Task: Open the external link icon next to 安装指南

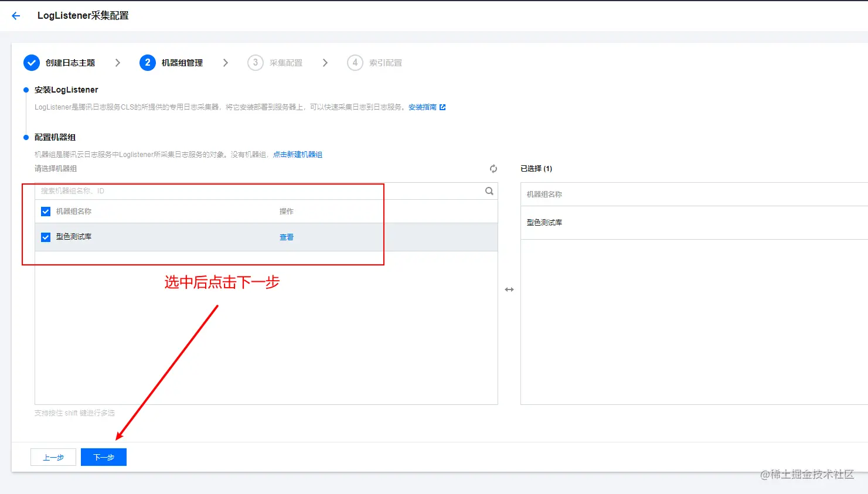Action: pyautogui.click(x=442, y=107)
